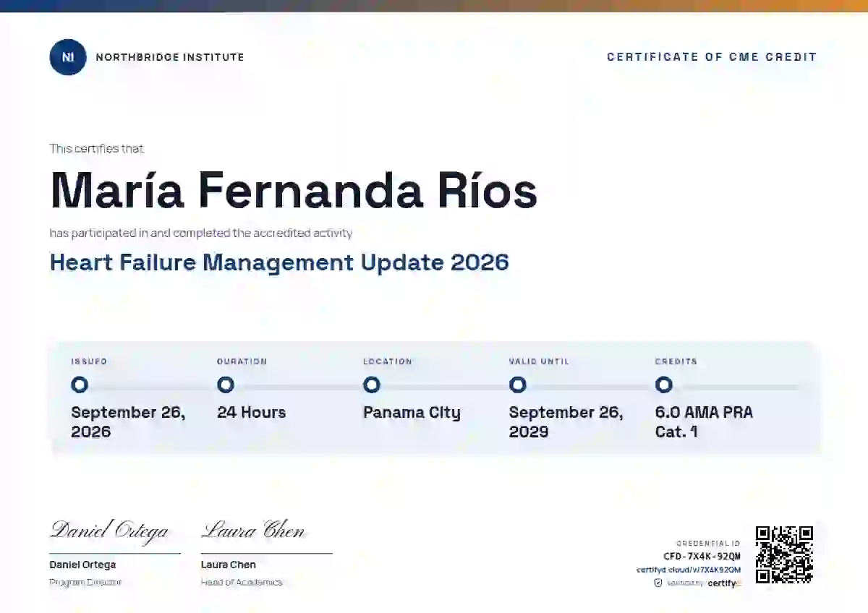Click 'Heart Failure Management Update 2026' title
This screenshot has width=868, height=613.
click(x=279, y=262)
